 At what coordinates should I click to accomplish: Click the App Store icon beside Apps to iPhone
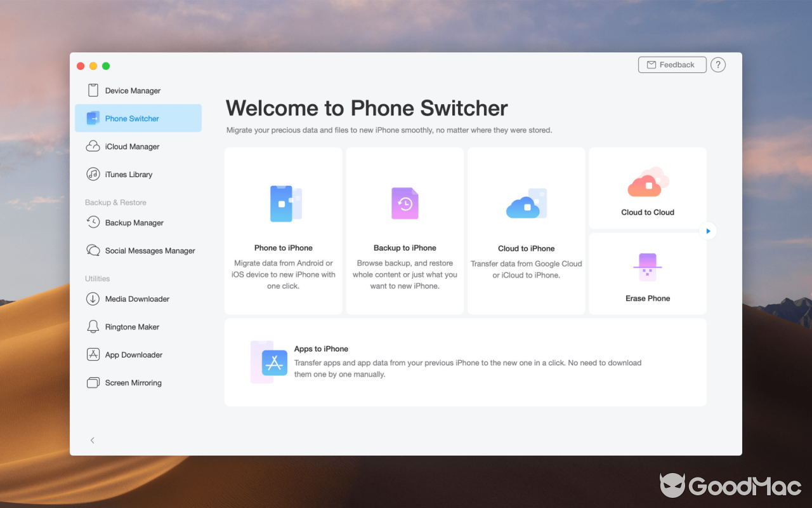pos(269,362)
